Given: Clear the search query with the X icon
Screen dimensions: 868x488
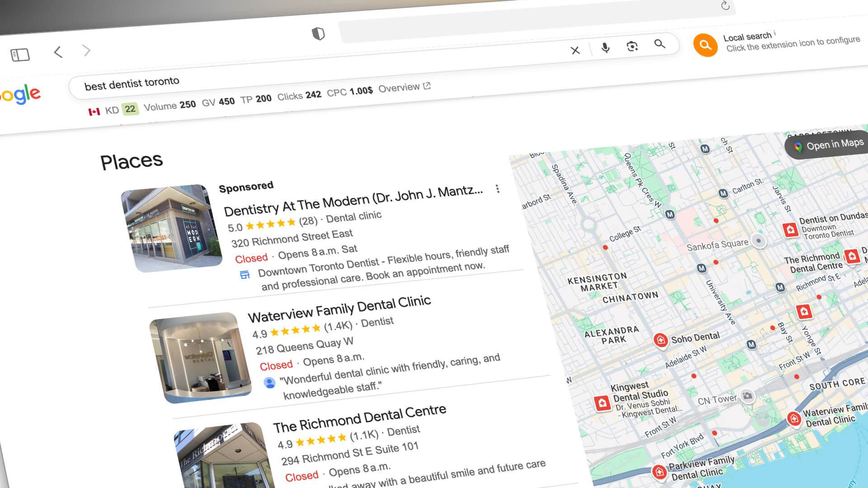Looking at the screenshot, I should (x=575, y=50).
